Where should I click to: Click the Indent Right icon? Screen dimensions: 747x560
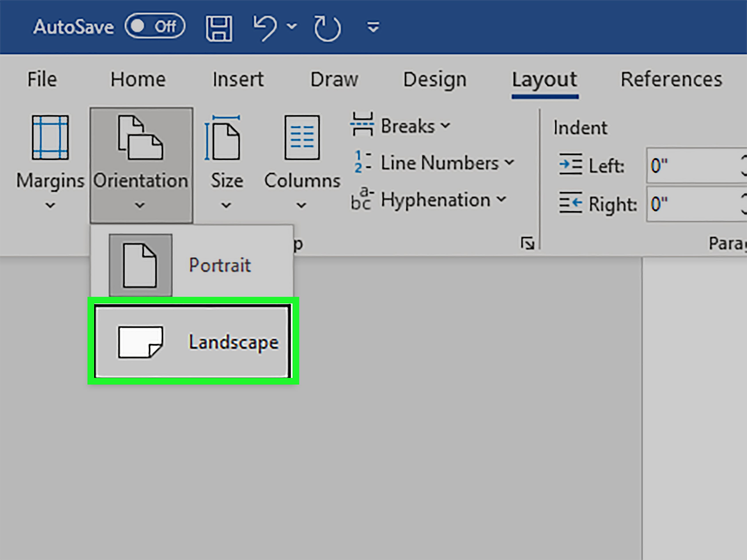coord(570,202)
